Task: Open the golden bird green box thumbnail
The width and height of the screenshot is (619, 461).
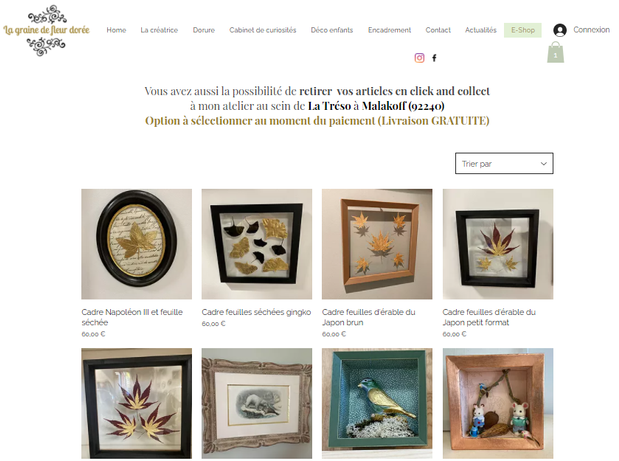Action: (377, 403)
